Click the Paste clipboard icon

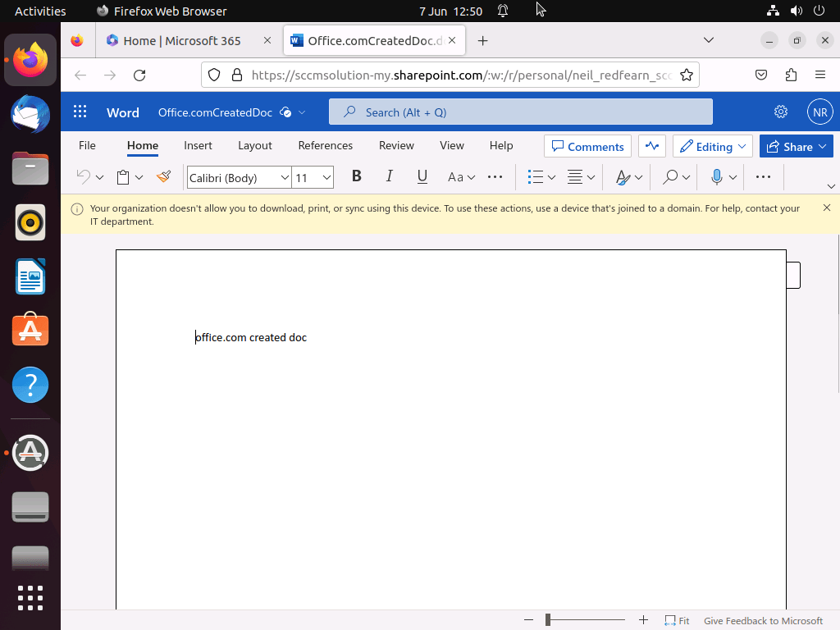(123, 176)
